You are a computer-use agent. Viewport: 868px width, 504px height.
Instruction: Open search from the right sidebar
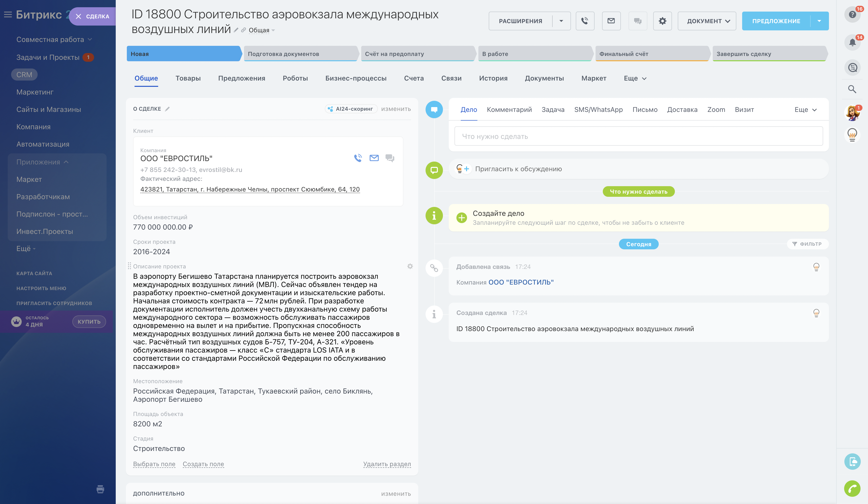[853, 89]
